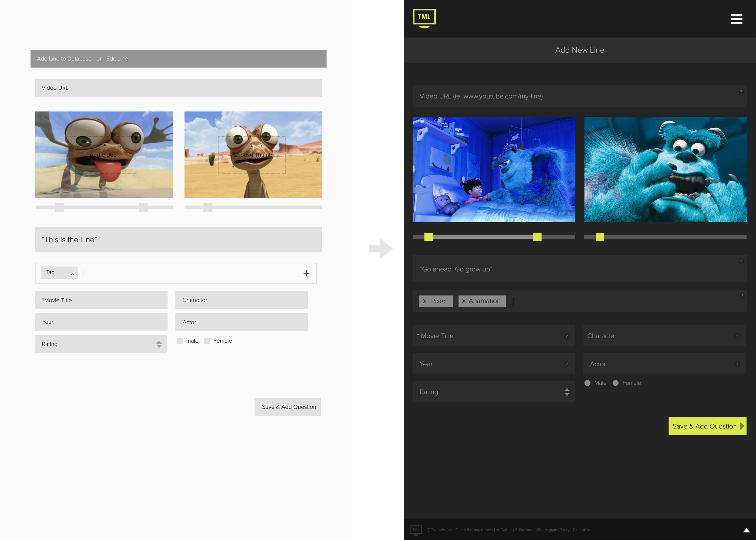Click the @ Thats My Line footer text
756x540 pixels.
tap(440, 530)
